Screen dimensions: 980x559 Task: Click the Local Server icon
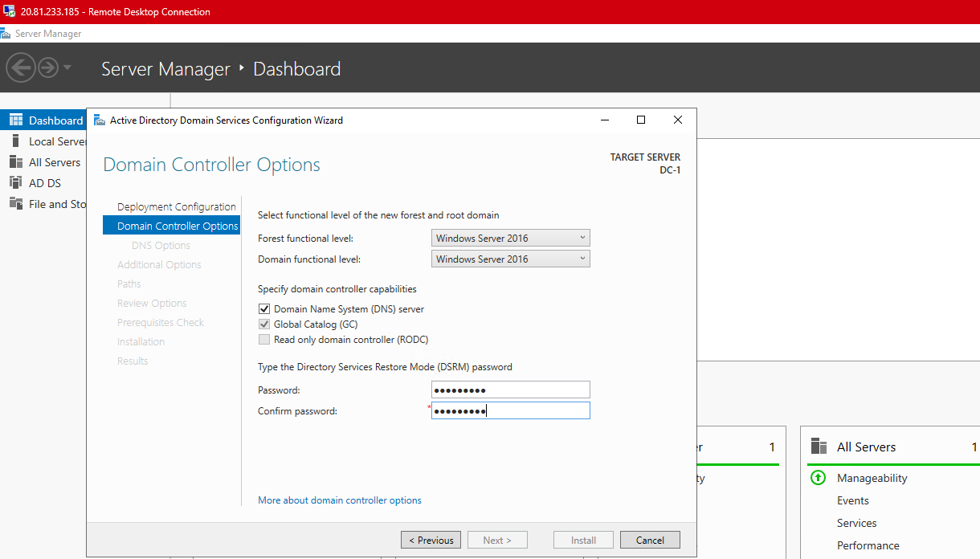click(15, 141)
